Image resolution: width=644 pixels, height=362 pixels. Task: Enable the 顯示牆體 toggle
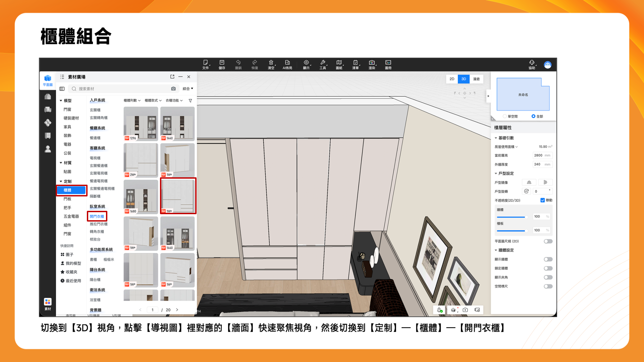[x=548, y=259]
